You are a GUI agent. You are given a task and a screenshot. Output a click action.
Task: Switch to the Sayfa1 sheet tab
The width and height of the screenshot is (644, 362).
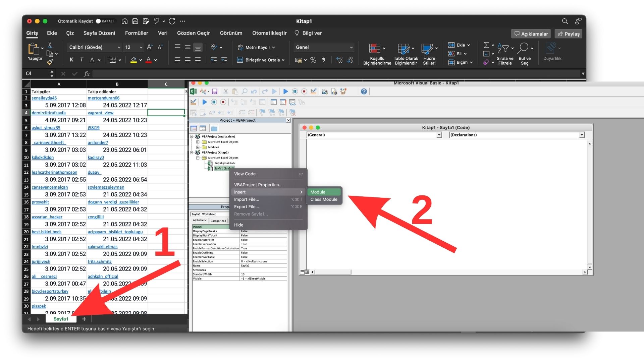[61, 319]
